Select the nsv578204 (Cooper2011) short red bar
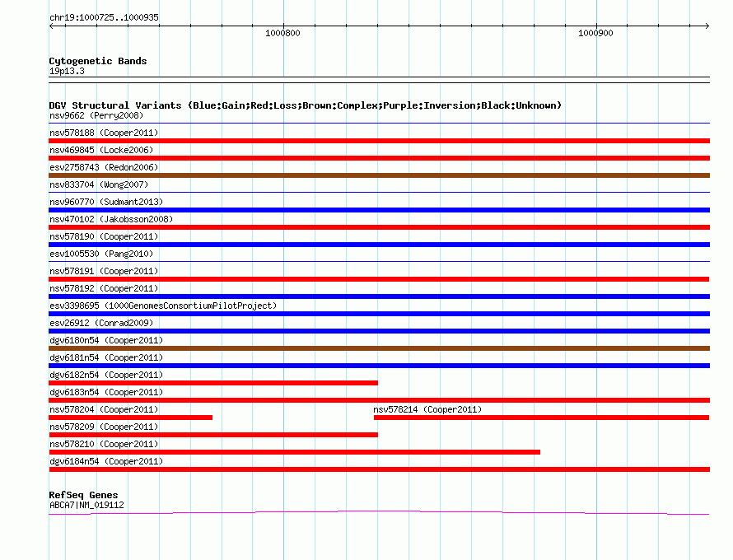 pyautogui.click(x=130, y=418)
